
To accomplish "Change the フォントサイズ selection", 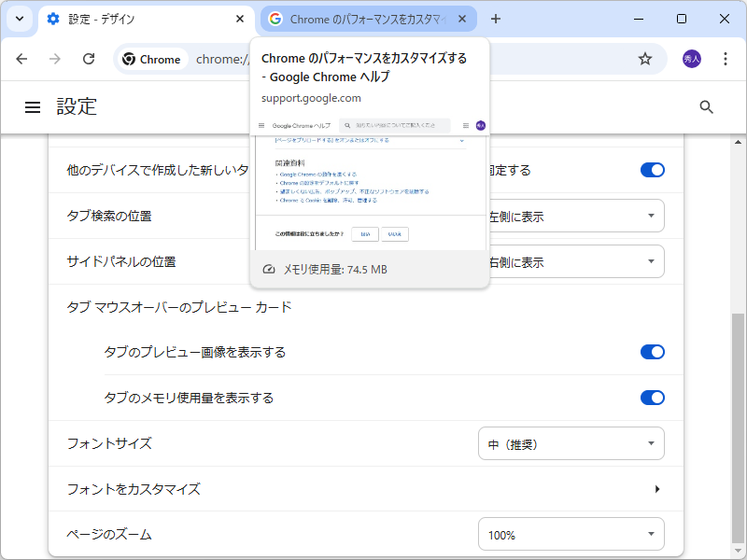I will pyautogui.click(x=571, y=443).
